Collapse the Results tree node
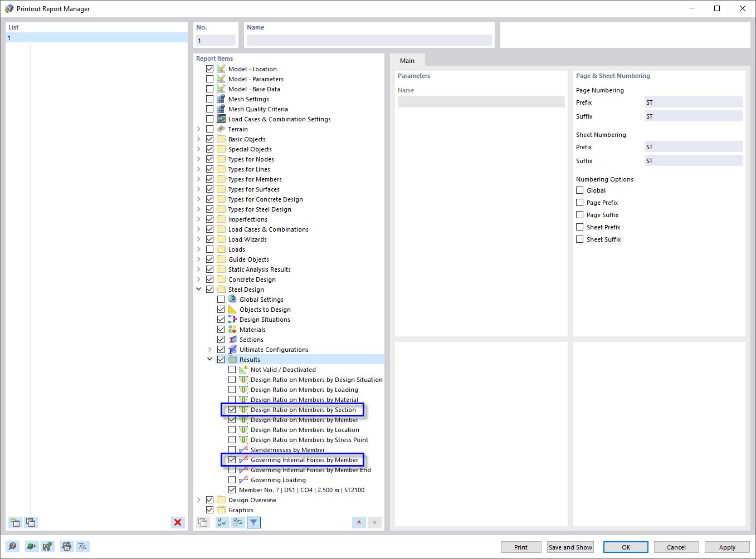 (x=210, y=360)
